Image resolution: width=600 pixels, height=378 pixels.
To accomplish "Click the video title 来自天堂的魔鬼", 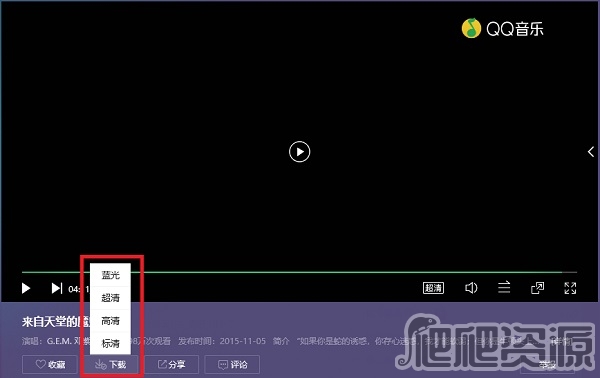I will tap(55, 322).
